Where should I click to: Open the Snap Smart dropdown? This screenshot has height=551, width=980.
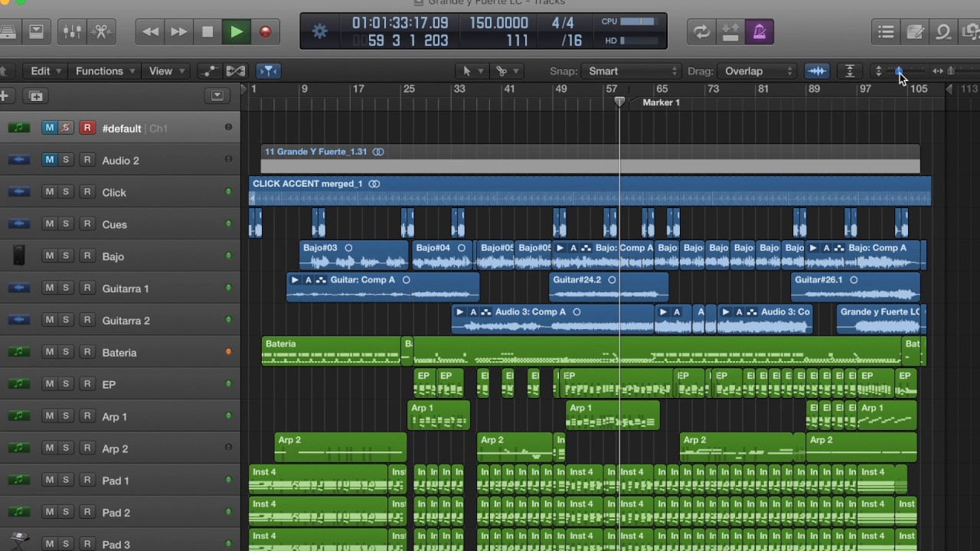tap(630, 71)
